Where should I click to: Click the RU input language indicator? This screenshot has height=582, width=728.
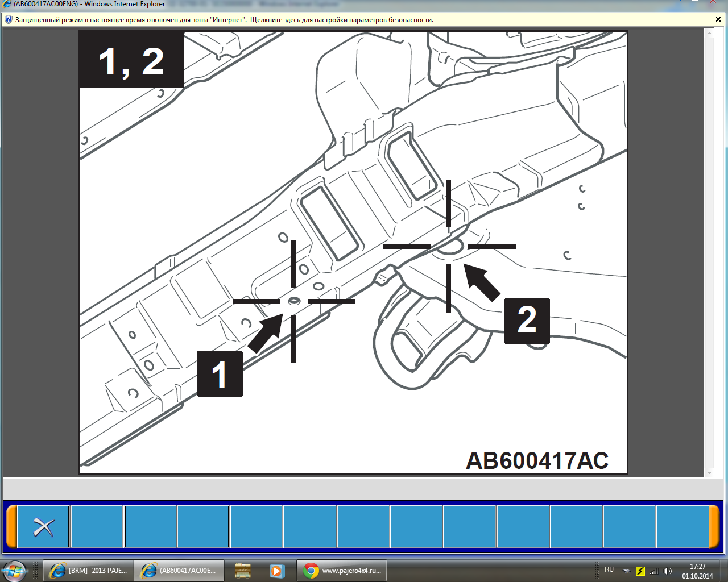(609, 569)
